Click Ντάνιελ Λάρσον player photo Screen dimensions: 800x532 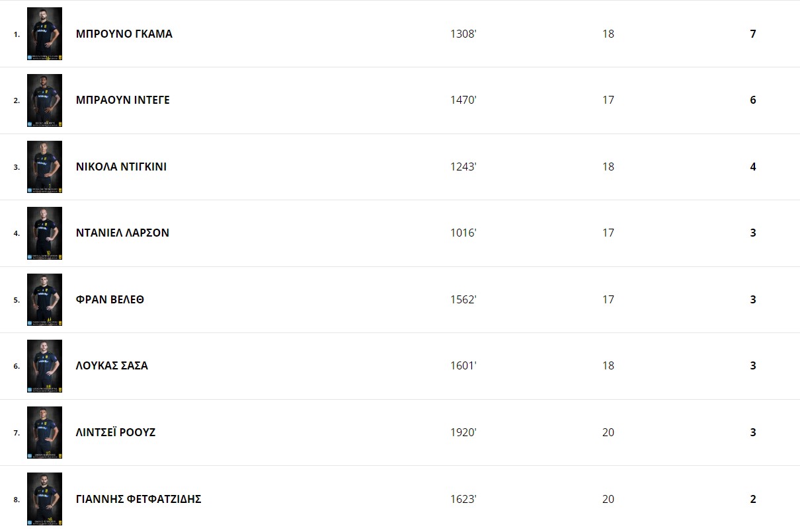(x=44, y=233)
